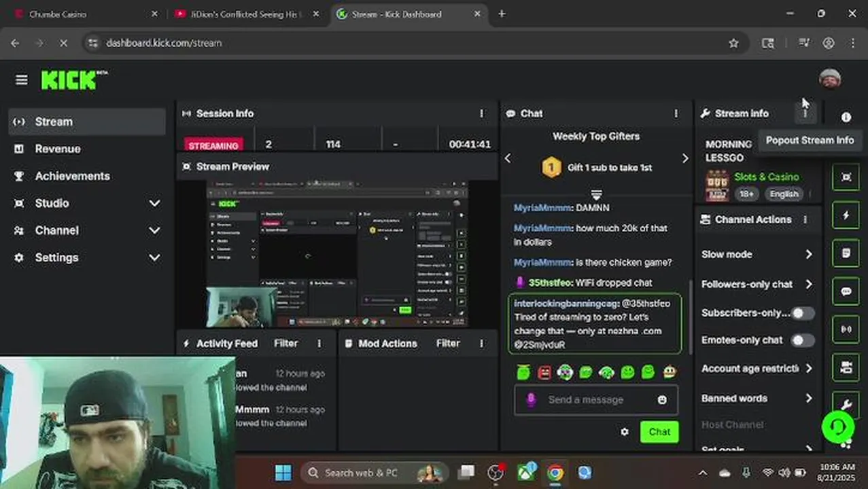Click the STREAMING status badge

tap(213, 145)
